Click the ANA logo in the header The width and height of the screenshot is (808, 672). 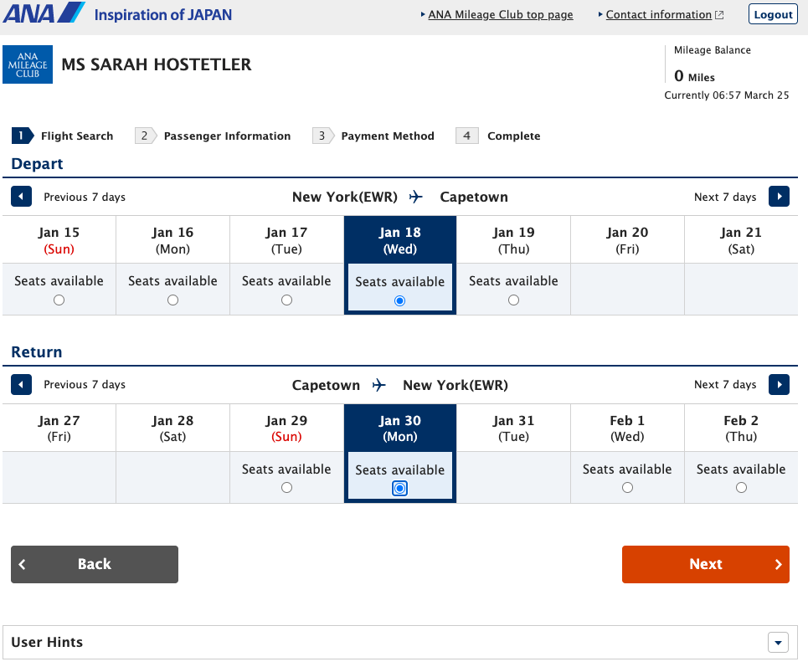tap(44, 13)
